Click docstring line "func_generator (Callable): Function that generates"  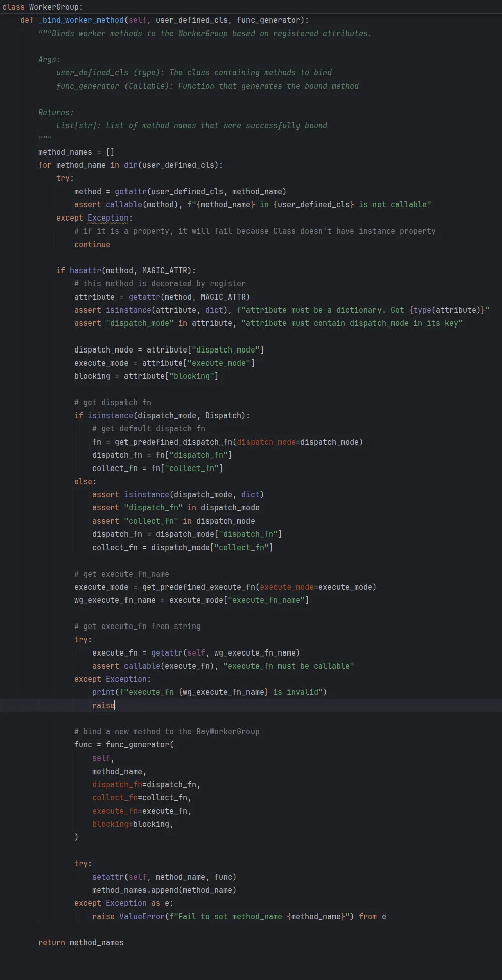pyautogui.click(x=207, y=86)
